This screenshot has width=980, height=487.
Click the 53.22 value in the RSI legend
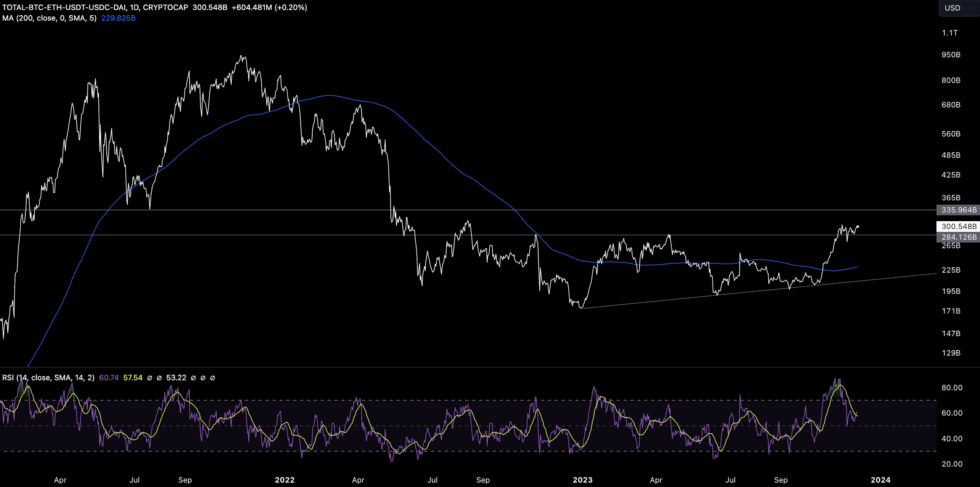[176, 377]
